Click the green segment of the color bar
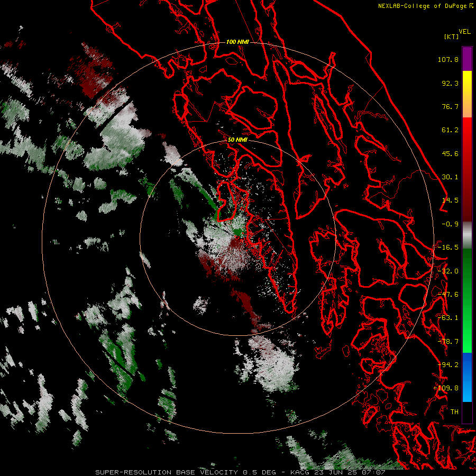The width and height of the screenshot is (476, 476). click(467, 300)
